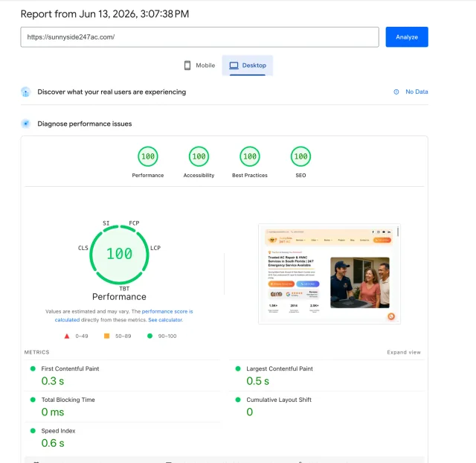The width and height of the screenshot is (476, 463).
Task: Click the large Performance 100 gauge
Action: click(x=119, y=255)
